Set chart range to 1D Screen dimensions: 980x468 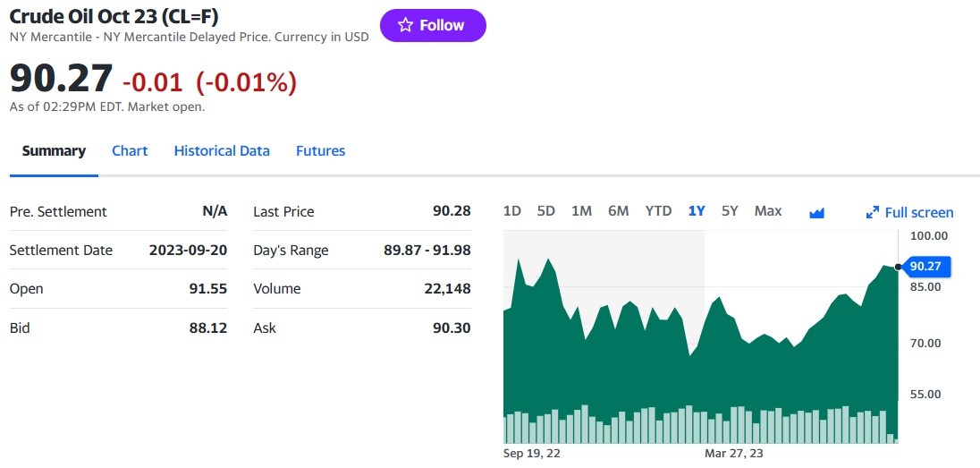point(511,211)
